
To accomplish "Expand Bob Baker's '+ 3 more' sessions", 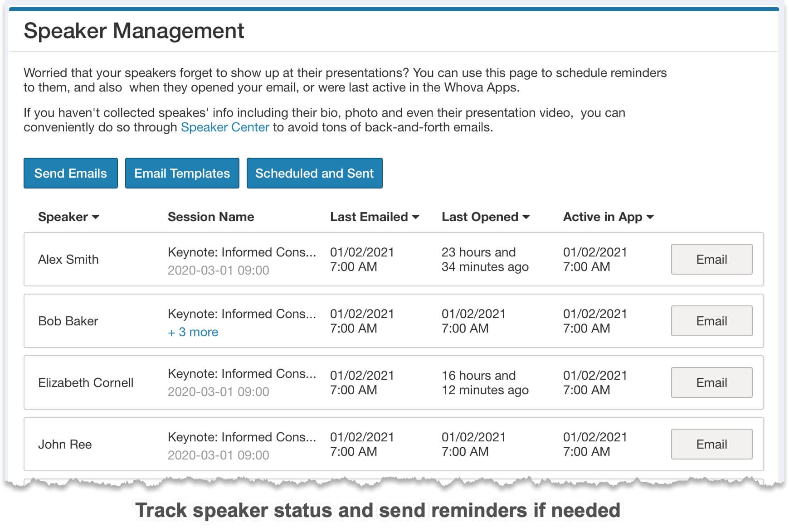I will pyautogui.click(x=193, y=332).
